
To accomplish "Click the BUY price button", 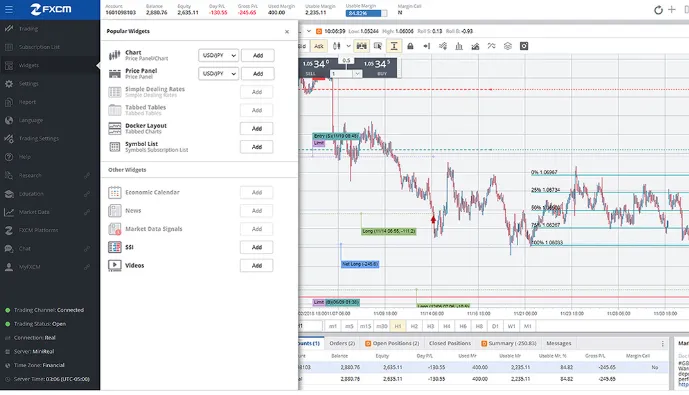I will [380, 68].
